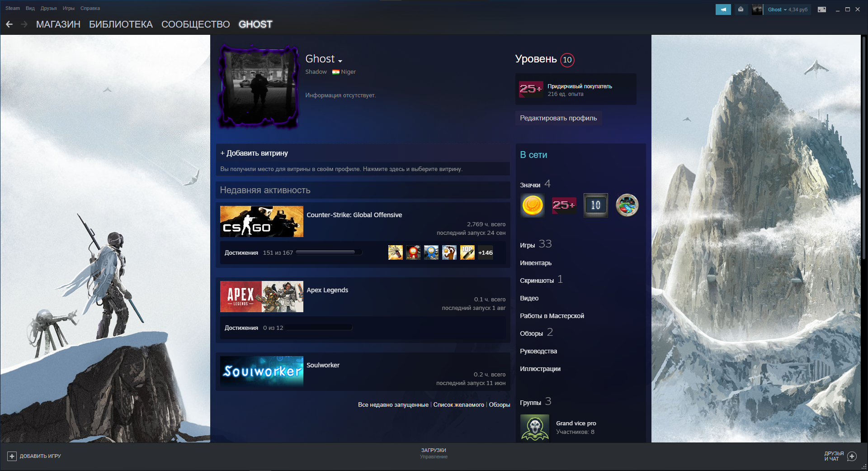This screenshot has height=471, width=868.
Task: Open the Soulworker title link
Action: point(323,365)
